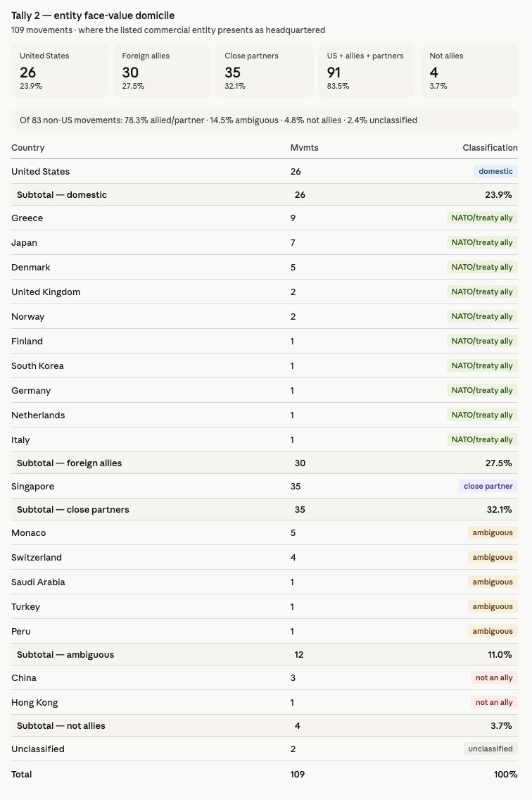The image size is (532, 800).
Task: Click the United States summary card
Action: click(60, 70)
